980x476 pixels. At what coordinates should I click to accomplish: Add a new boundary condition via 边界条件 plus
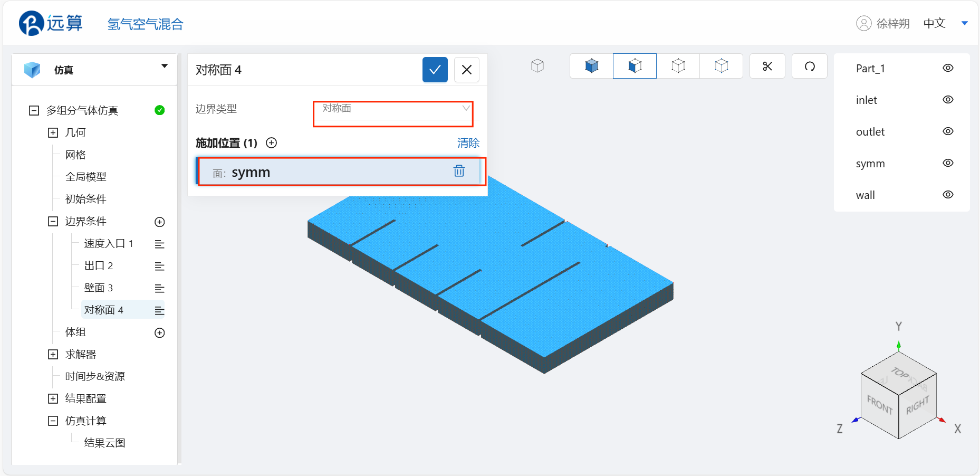[160, 222]
